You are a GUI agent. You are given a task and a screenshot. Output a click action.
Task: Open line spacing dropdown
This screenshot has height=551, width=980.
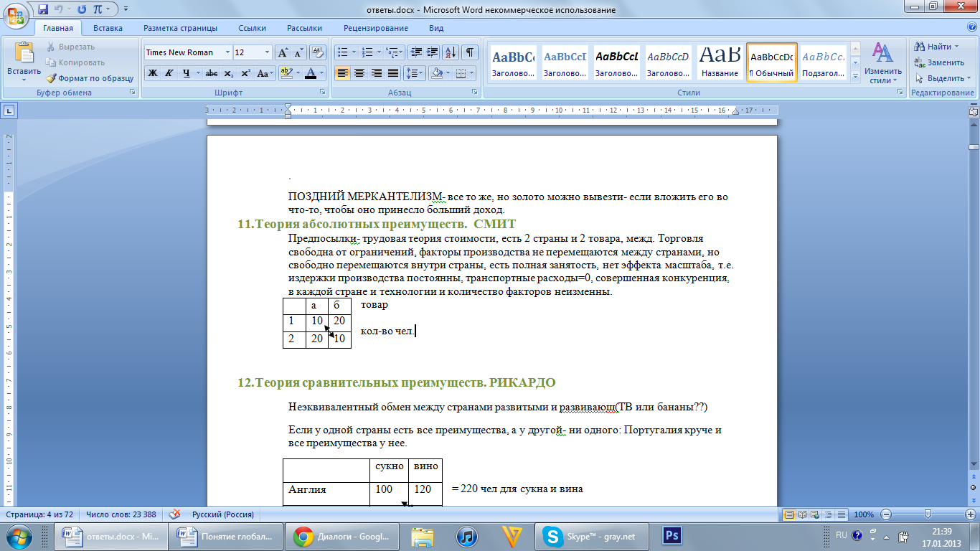[x=415, y=73]
